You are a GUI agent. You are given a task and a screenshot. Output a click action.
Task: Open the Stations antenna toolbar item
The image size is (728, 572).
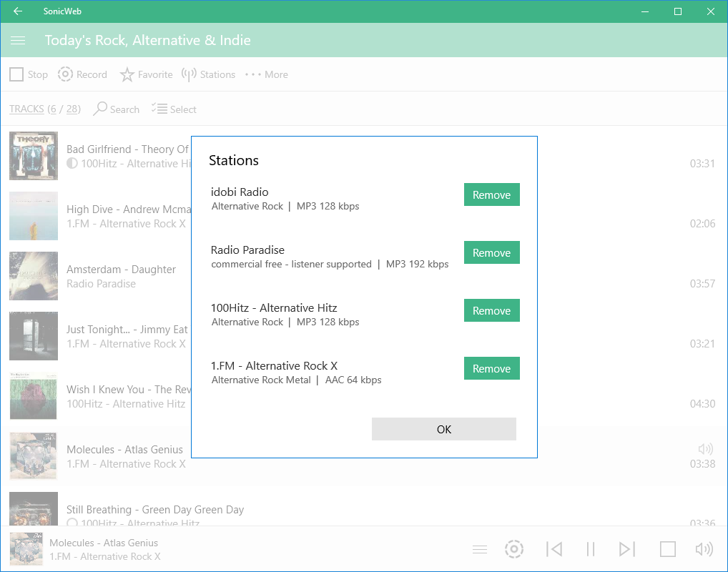189,74
